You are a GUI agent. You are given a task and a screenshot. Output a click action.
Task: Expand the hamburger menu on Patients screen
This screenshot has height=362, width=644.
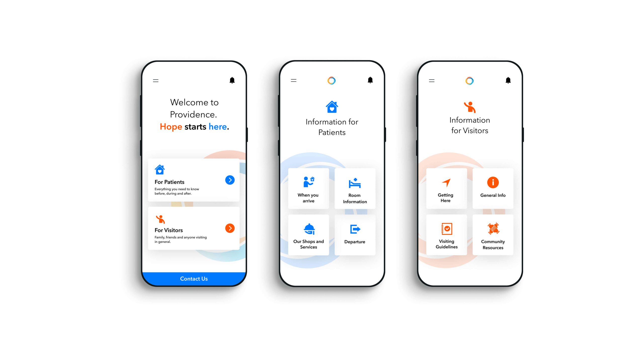coord(293,80)
